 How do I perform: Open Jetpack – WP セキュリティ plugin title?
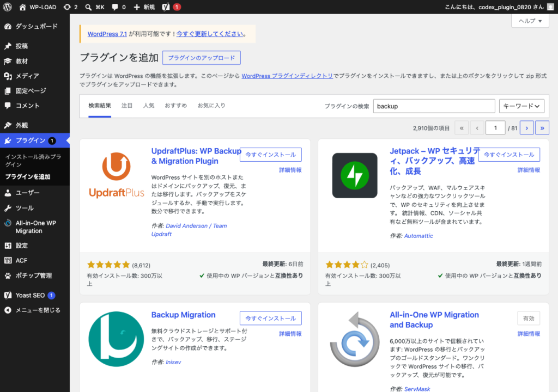point(434,161)
